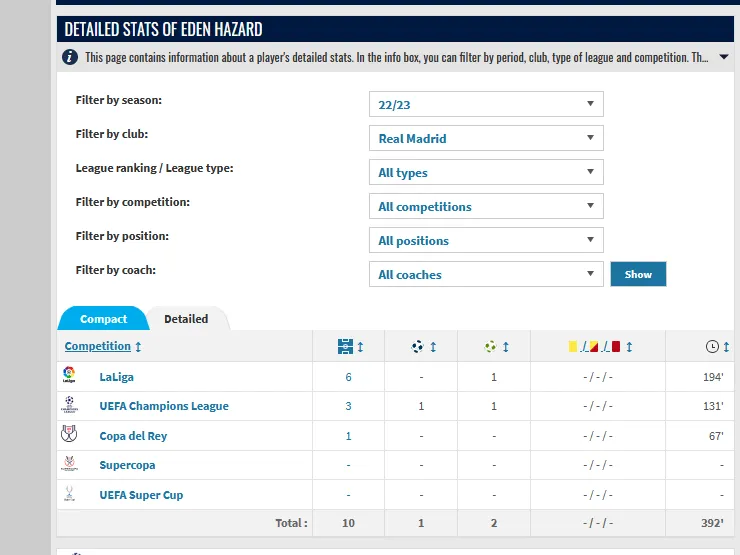
Task: Click sort arrow next to clock icon
Action: click(x=726, y=347)
